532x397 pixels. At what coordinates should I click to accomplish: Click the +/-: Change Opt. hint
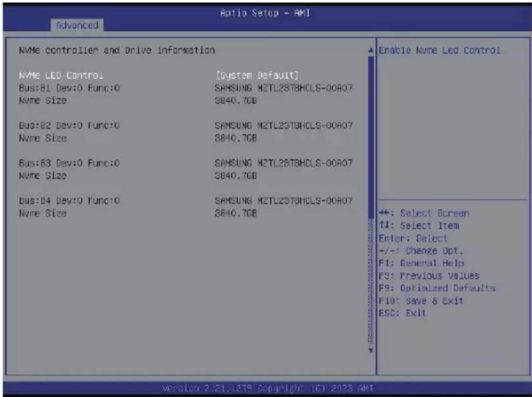click(x=421, y=251)
